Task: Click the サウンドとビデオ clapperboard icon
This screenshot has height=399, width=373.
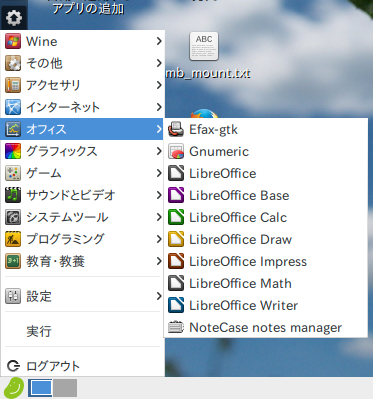Action: tap(13, 195)
